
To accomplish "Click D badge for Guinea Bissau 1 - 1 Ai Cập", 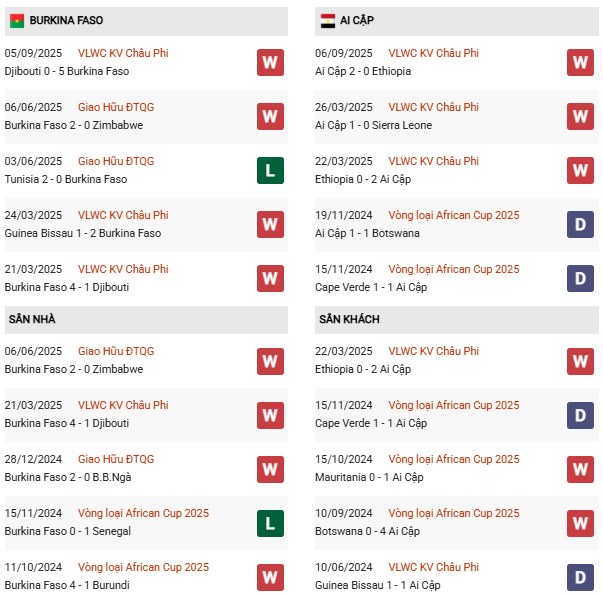I will [x=580, y=576].
